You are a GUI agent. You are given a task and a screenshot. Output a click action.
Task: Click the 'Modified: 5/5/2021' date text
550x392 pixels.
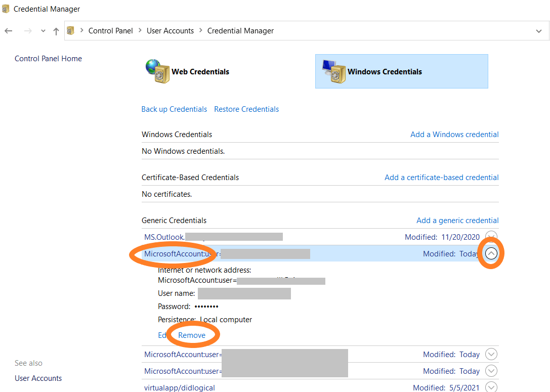click(x=446, y=388)
